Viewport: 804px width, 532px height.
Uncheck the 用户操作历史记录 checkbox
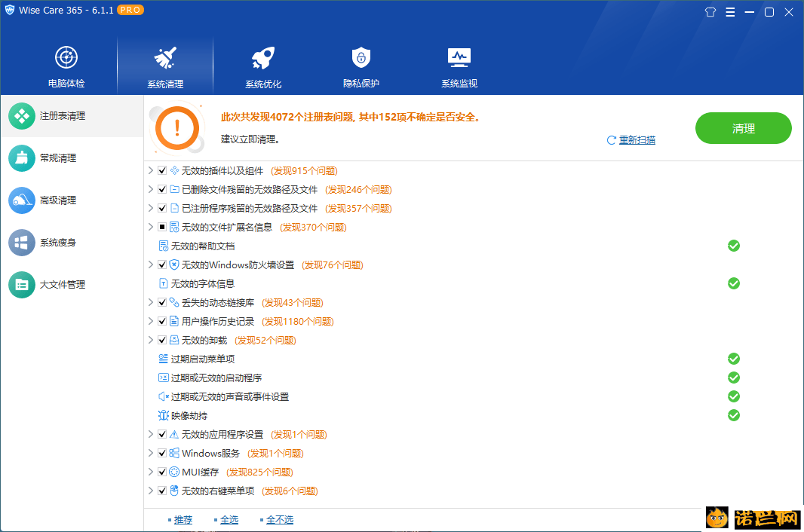point(162,321)
